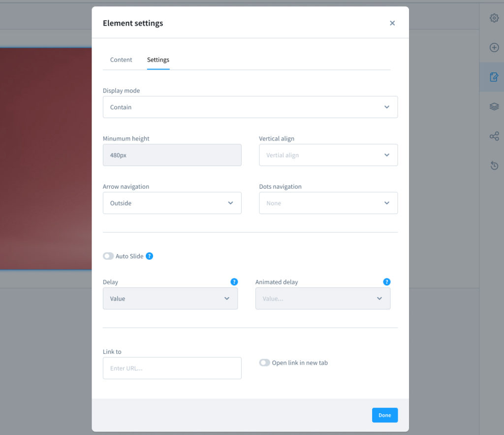Viewport: 504px width, 435px height.
Task: Enable the Auto Slide toggle
Action: pyautogui.click(x=108, y=256)
